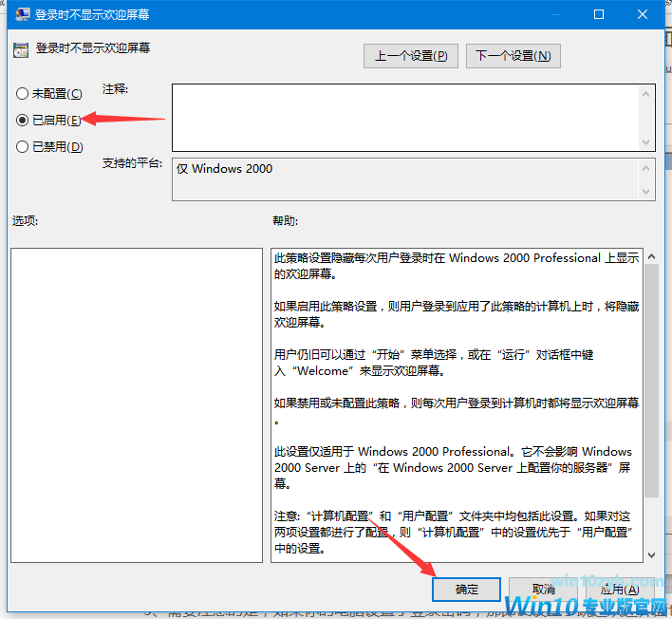Screen dimensions: 672x619
Task: Click the 注释 box scroll down arrow
Action: (645, 141)
